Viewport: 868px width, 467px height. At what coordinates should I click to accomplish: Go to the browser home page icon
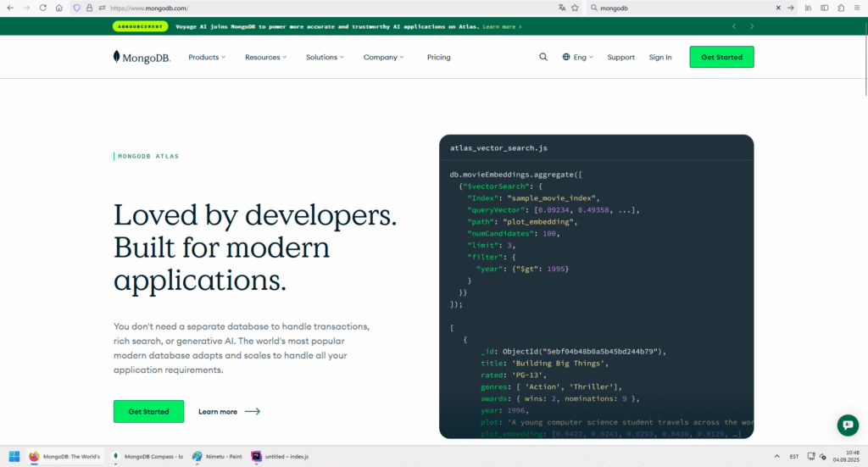(58, 8)
